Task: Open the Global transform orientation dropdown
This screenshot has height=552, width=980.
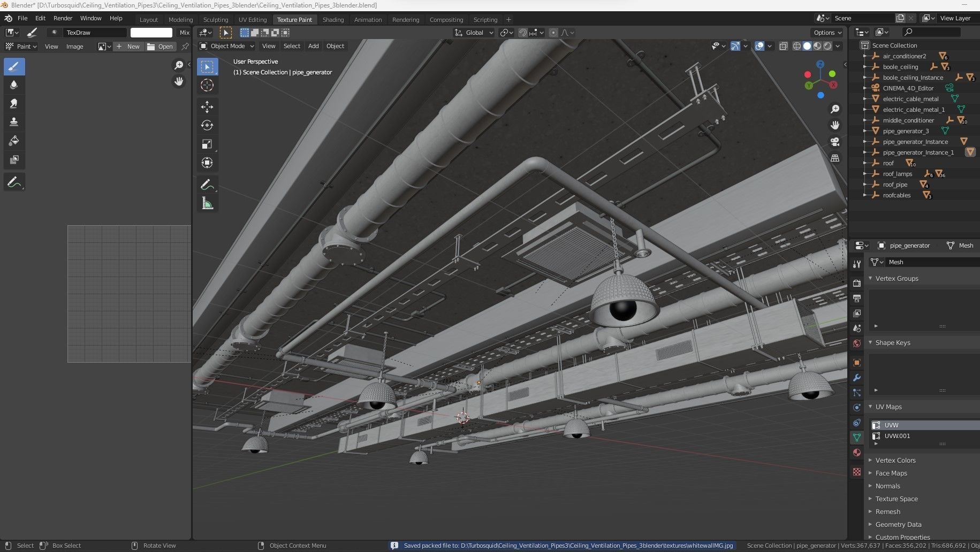Action: [474, 33]
